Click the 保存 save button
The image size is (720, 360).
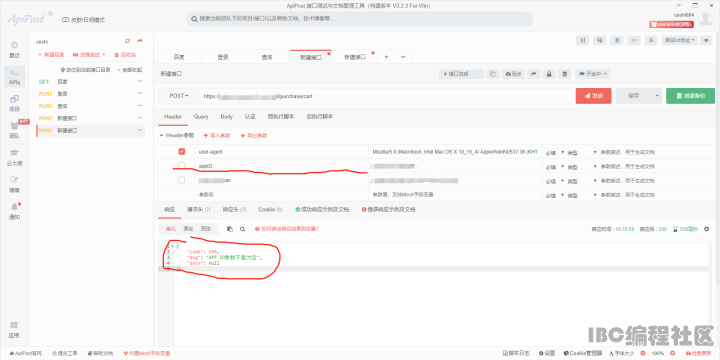click(634, 96)
